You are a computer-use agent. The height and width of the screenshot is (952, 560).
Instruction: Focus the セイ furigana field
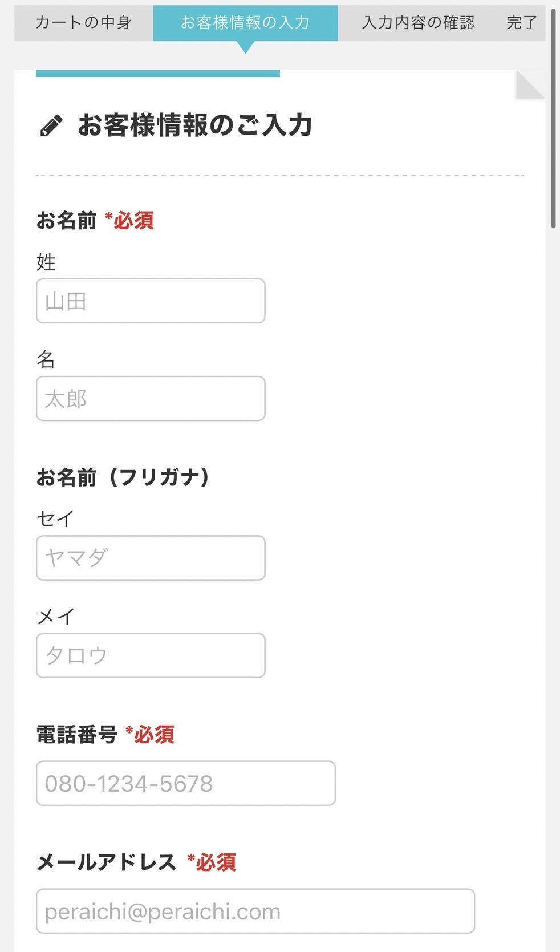[151, 558]
